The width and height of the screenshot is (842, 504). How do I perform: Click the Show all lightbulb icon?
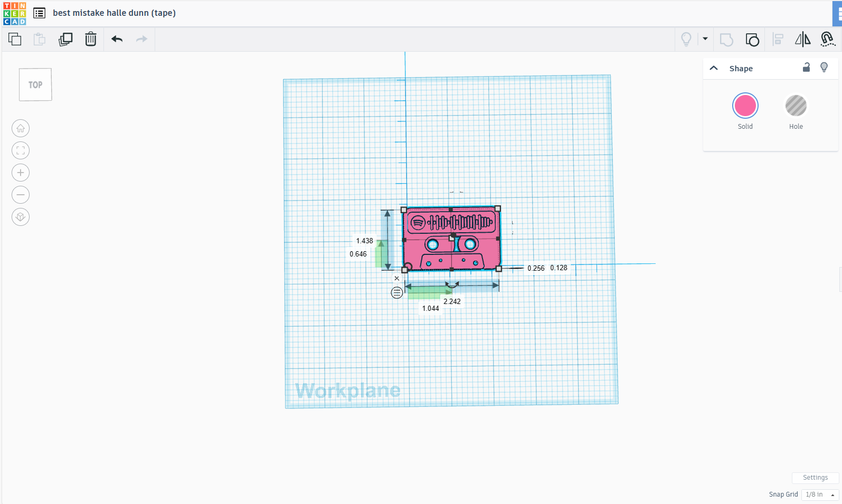pos(686,39)
